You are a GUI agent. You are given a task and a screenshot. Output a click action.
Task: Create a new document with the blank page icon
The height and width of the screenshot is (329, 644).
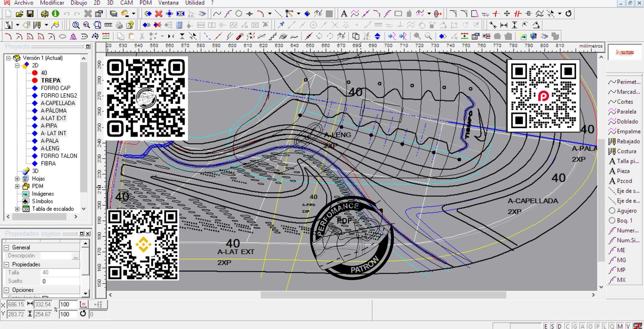(8, 14)
